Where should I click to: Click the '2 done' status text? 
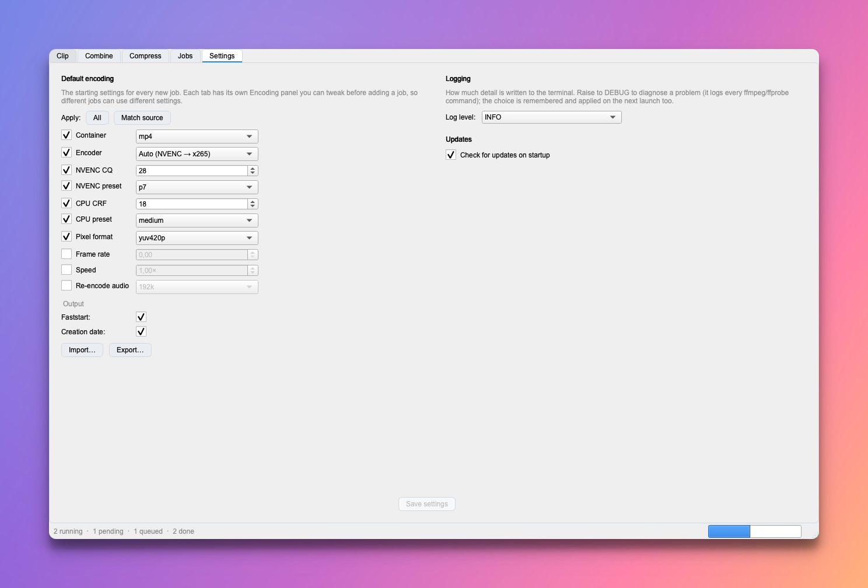coord(183,531)
